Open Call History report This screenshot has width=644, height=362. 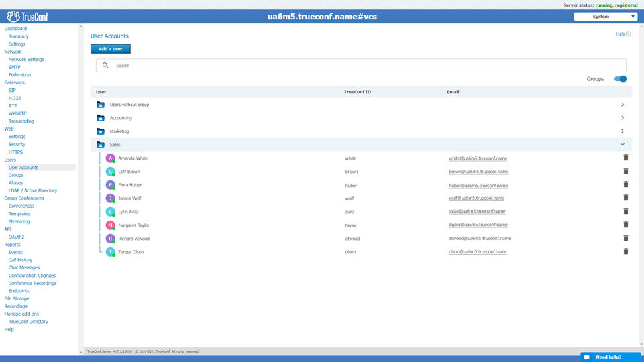point(20,260)
